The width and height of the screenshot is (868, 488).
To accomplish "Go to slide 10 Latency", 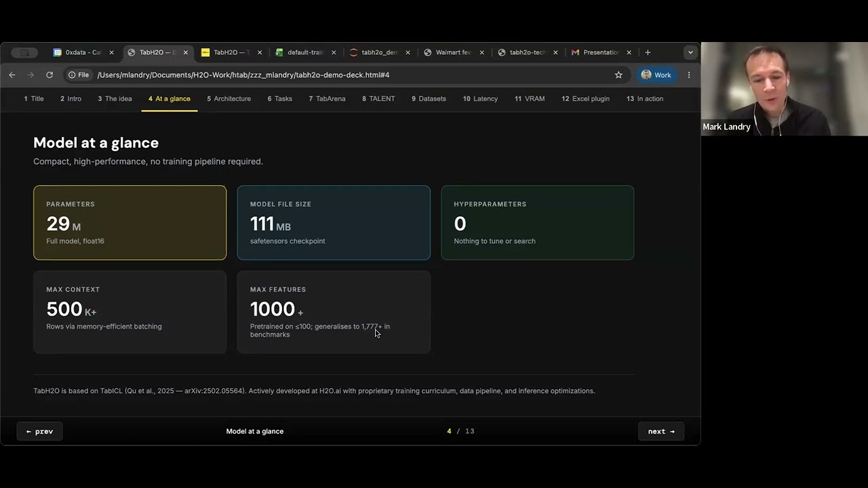I will coord(480,98).
